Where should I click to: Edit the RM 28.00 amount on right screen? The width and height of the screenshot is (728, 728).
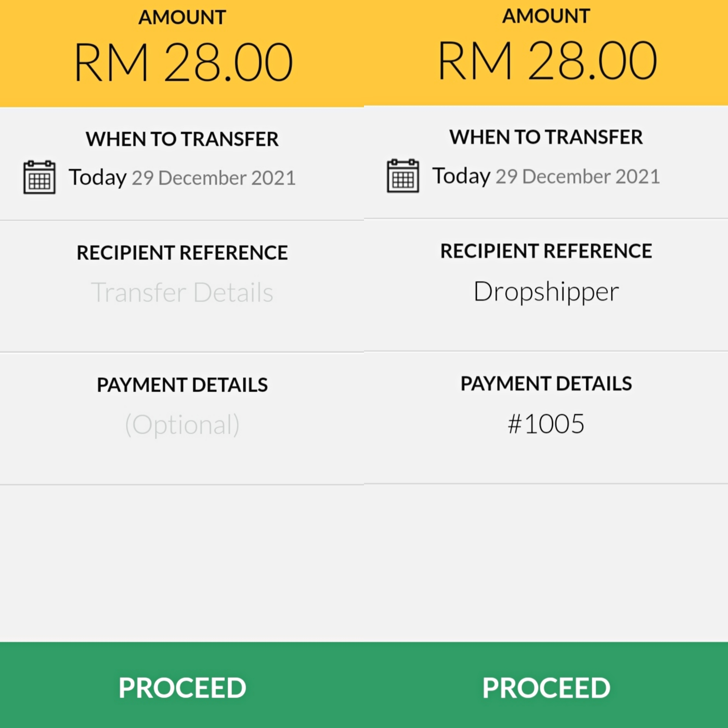click(x=547, y=61)
